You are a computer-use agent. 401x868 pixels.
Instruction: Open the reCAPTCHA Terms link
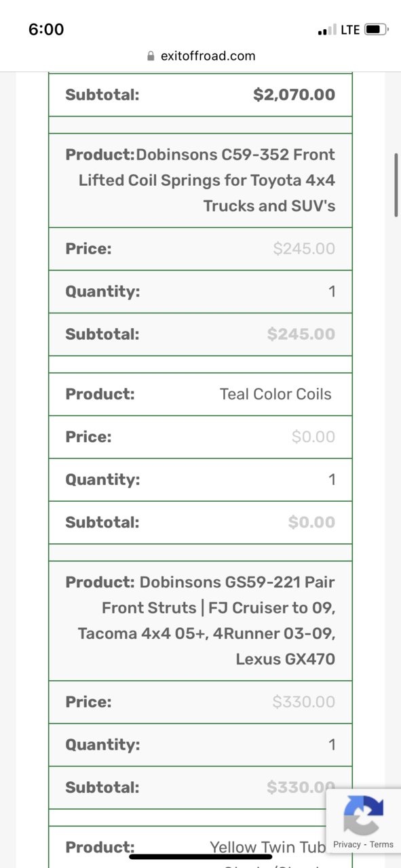click(x=381, y=844)
